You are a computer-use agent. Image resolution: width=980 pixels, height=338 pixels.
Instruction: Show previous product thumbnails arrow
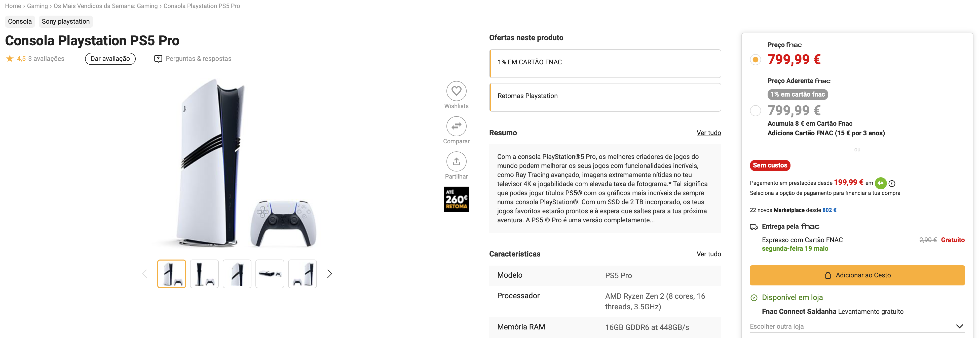144,274
